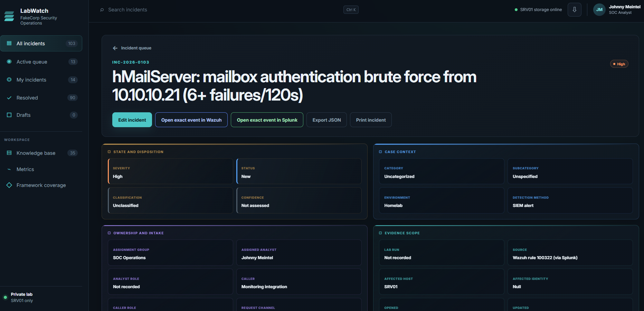The height and width of the screenshot is (311, 644).
Task: Open the All incidents view
Action: click(41, 44)
